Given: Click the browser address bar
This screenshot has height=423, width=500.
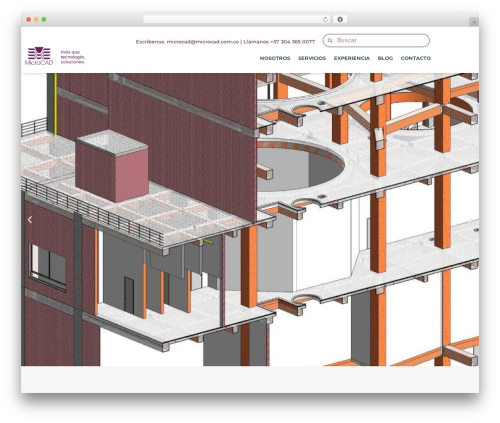Looking at the screenshot, I should pos(236,19).
